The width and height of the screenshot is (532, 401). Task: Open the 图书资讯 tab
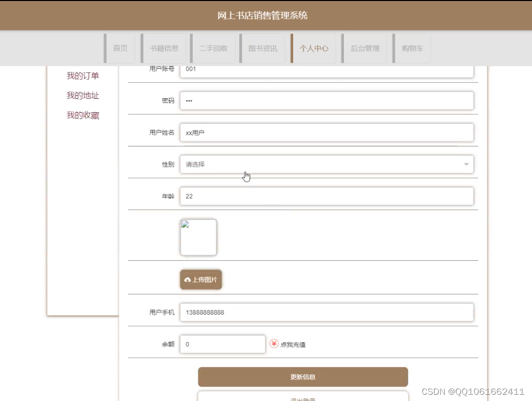pos(263,48)
